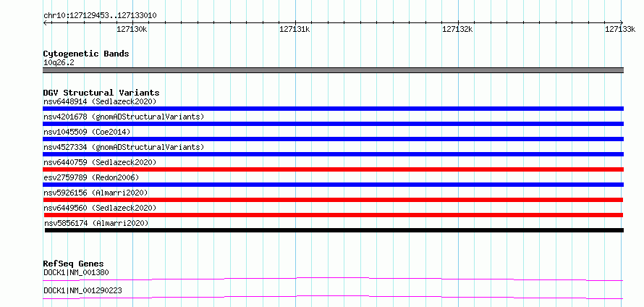Click the chr10:127129453..127133010 region label
Viewport: 644px width, 307px height.
100,16
